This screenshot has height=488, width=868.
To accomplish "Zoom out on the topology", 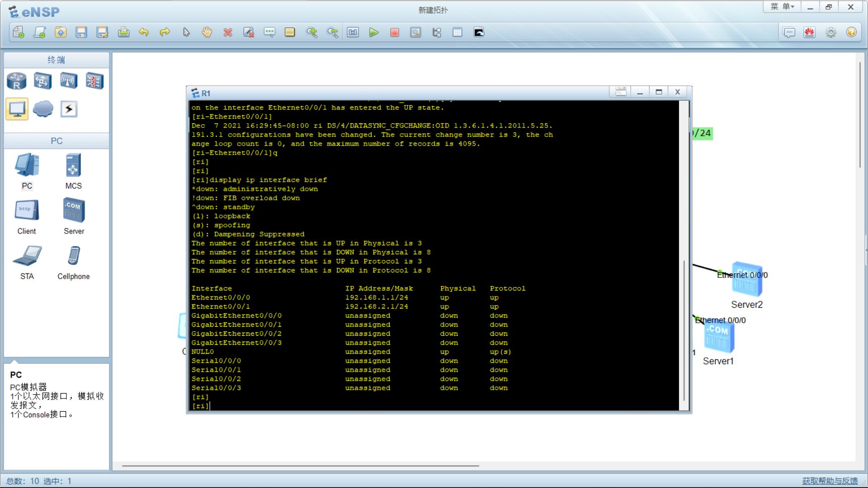I will pyautogui.click(x=332, y=32).
